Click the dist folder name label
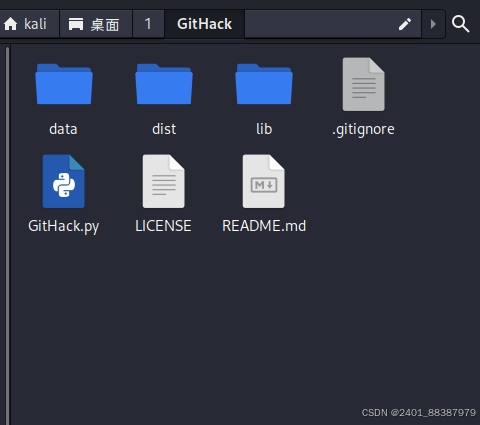This screenshot has width=480, height=425. [164, 129]
